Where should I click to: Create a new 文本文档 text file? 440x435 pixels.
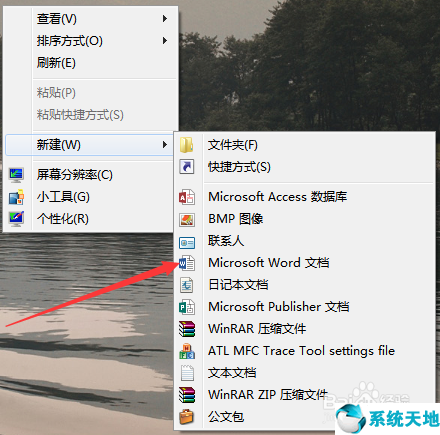click(x=232, y=373)
